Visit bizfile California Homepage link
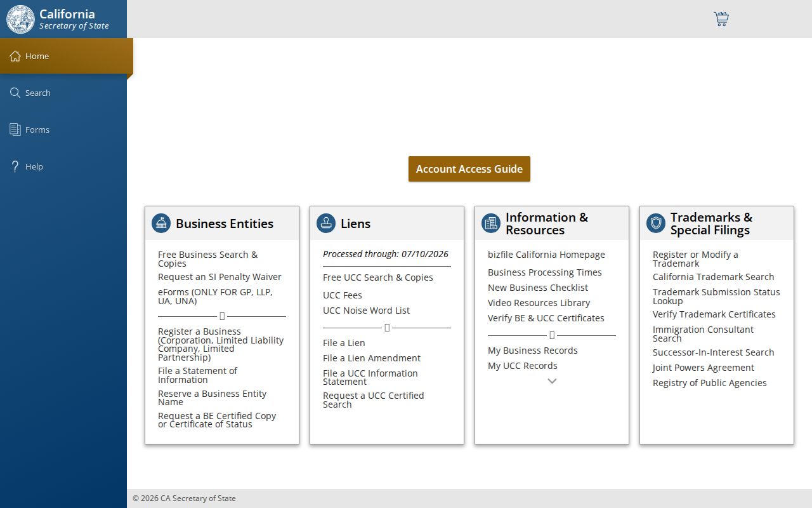 [x=546, y=255]
